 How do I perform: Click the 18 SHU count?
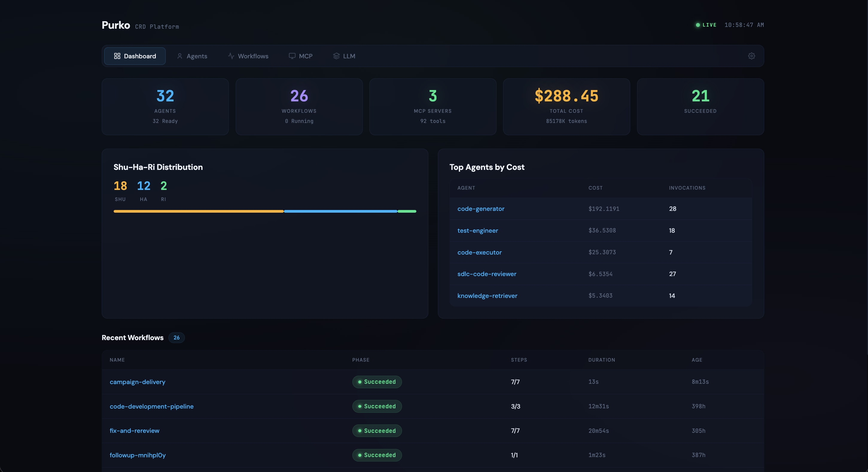click(120, 186)
